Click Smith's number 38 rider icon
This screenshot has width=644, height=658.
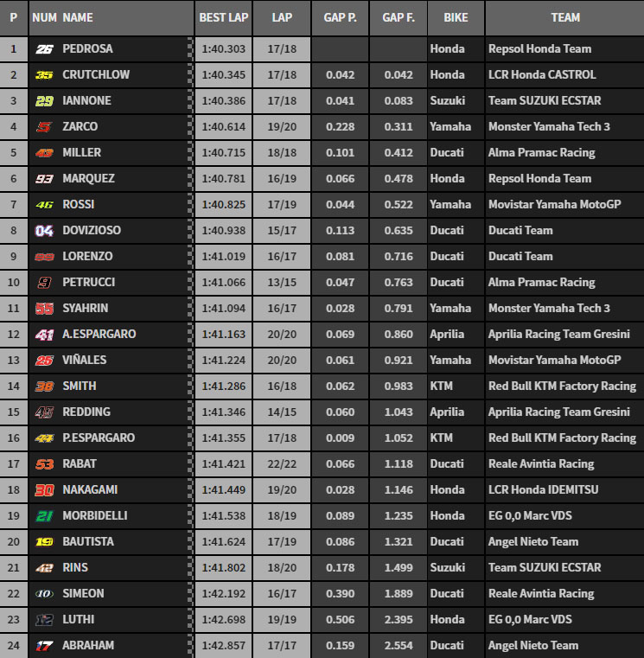[44, 386]
